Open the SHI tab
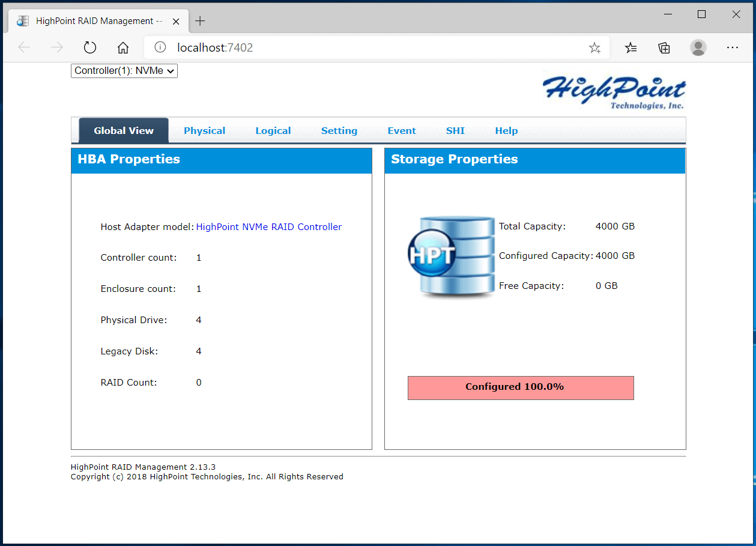 [x=455, y=130]
